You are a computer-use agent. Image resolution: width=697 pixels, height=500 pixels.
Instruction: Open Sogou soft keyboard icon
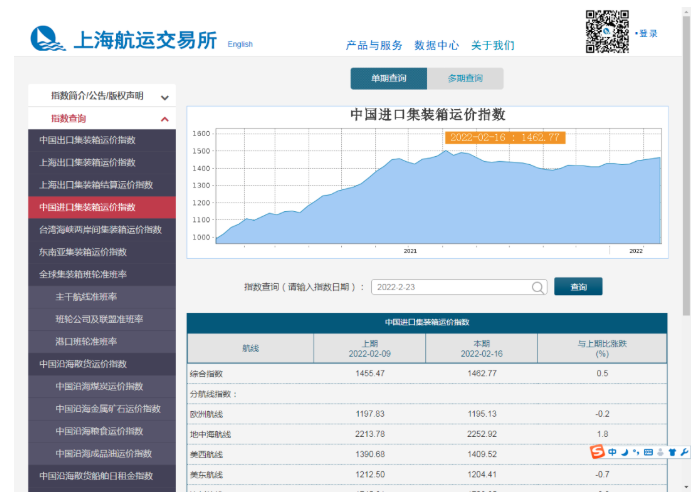click(648, 452)
